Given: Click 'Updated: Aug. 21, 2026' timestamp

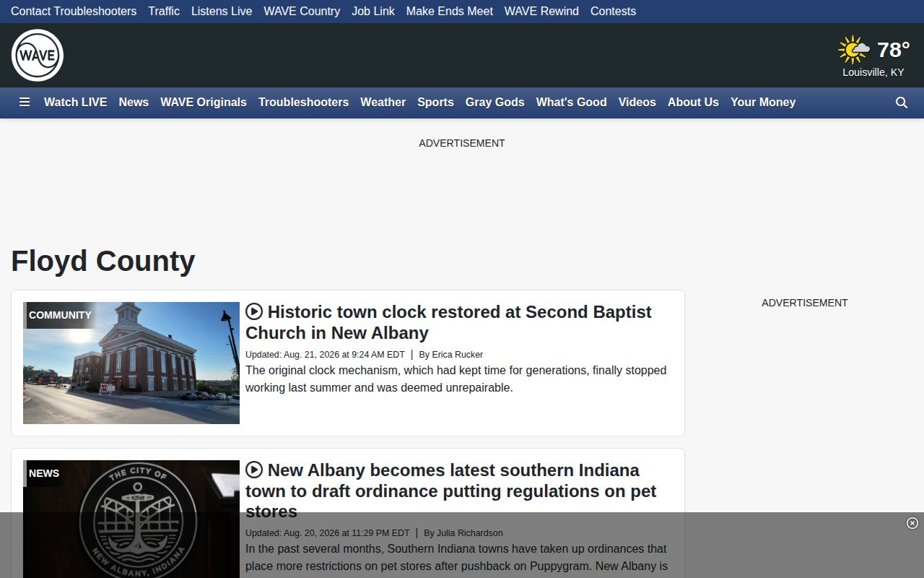Looking at the screenshot, I should click(325, 355).
